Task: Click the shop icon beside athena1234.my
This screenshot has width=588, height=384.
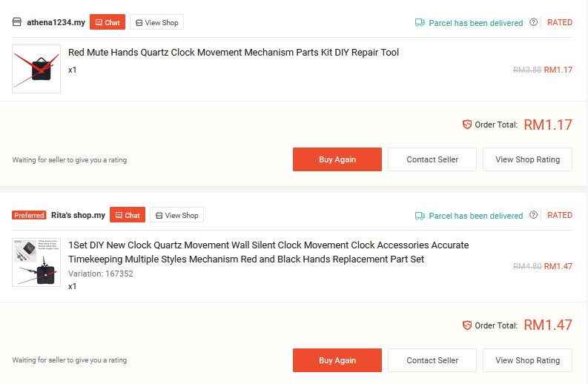Action: 17,22
